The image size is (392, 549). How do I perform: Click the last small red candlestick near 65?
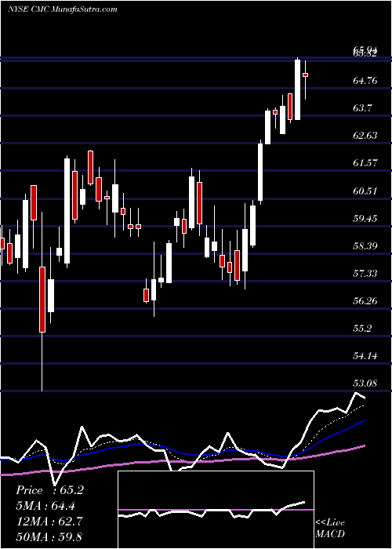point(305,75)
